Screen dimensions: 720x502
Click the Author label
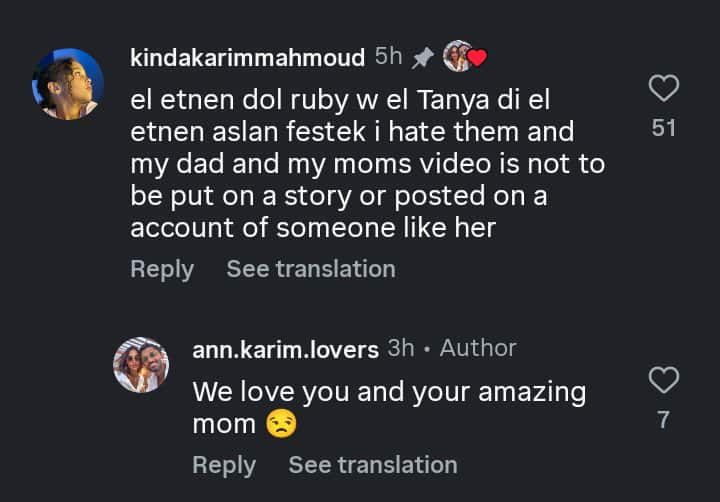(478, 348)
